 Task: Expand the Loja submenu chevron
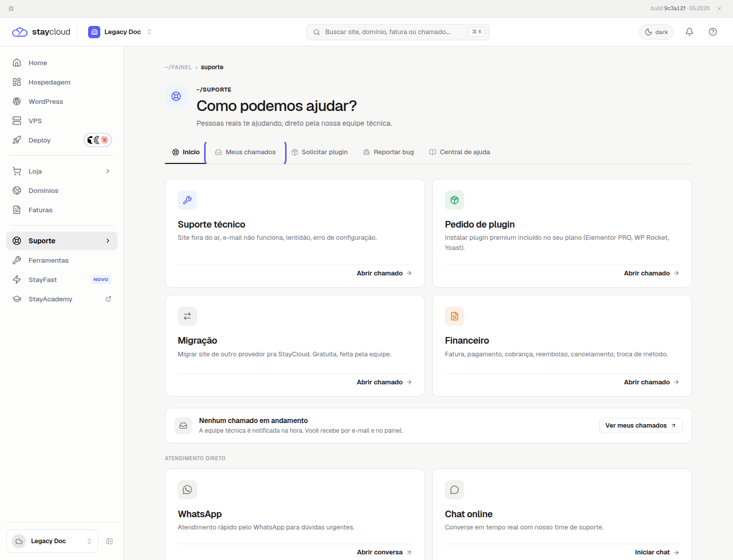[x=108, y=171]
